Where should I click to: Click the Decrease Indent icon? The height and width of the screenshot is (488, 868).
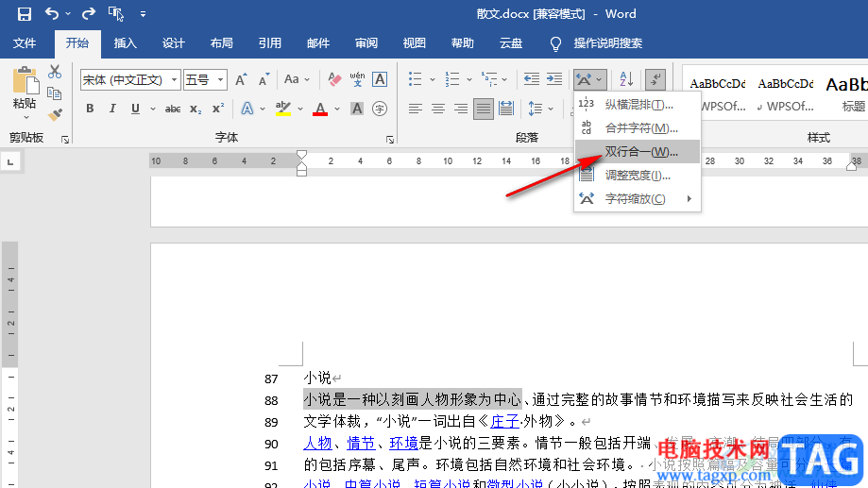[532, 79]
